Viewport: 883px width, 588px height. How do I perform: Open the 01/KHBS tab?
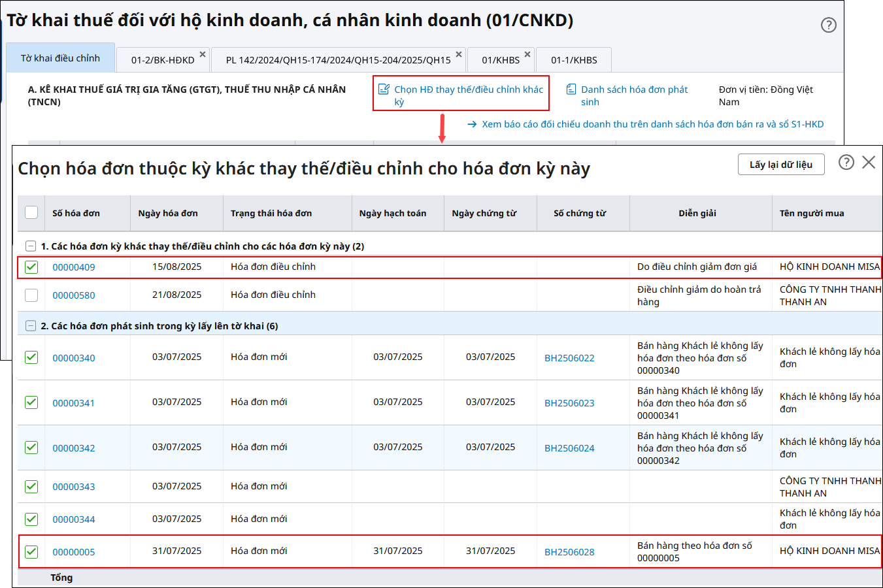pyautogui.click(x=501, y=60)
